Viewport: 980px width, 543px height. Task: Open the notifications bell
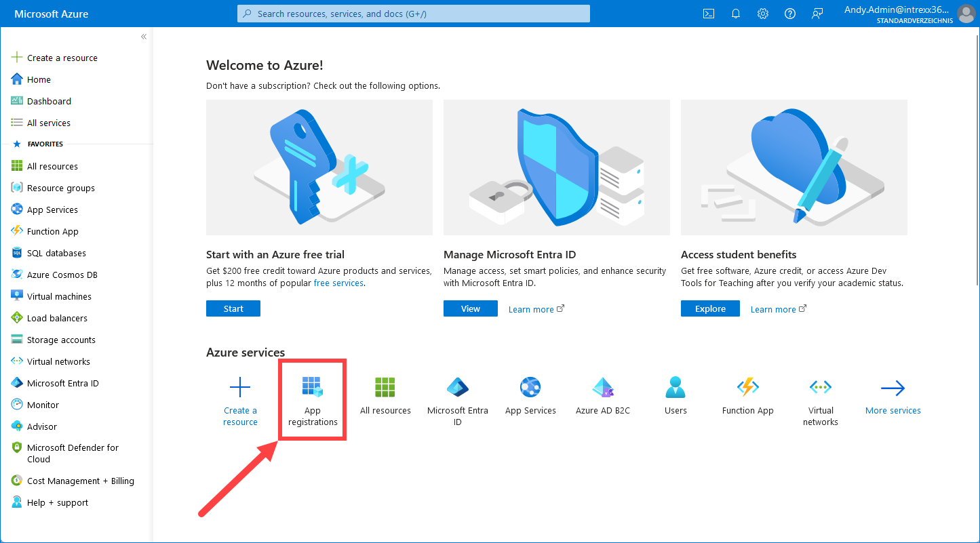[736, 14]
